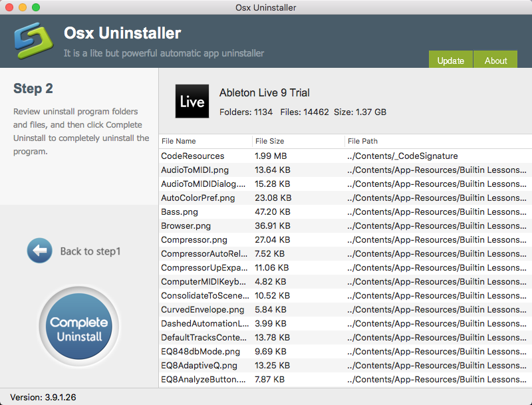Select the Bass.png file row
532x405 pixels.
coord(179,211)
